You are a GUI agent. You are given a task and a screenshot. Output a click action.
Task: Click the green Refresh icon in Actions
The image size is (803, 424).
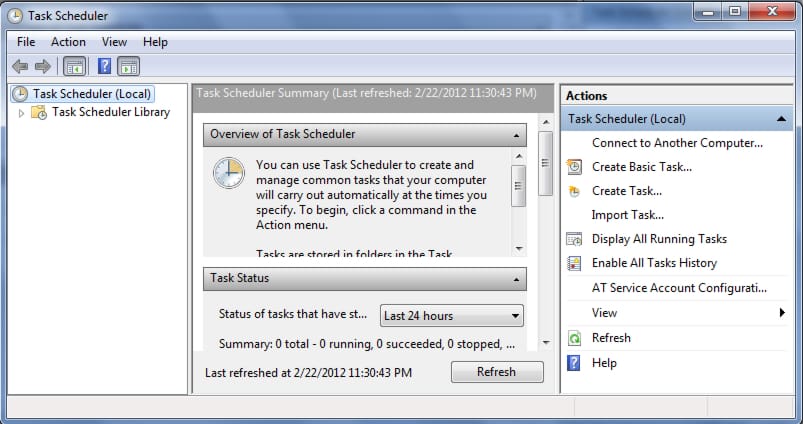[574, 338]
